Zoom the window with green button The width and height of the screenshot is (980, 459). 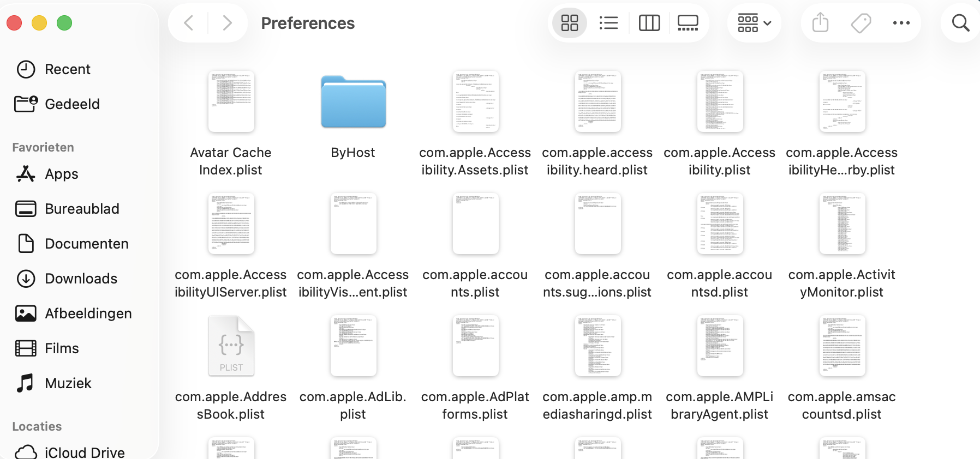tap(64, 23)
